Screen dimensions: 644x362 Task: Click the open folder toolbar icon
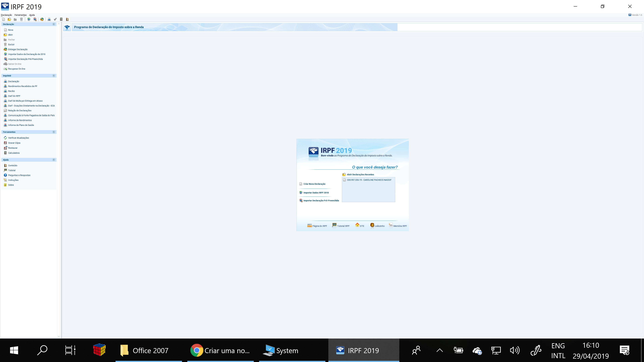click(9, 19)
